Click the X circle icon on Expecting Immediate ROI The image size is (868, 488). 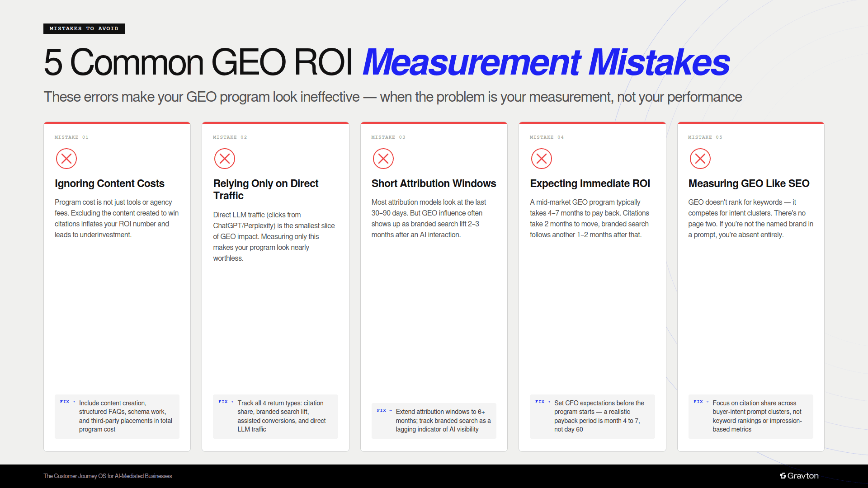coord(542,159)
